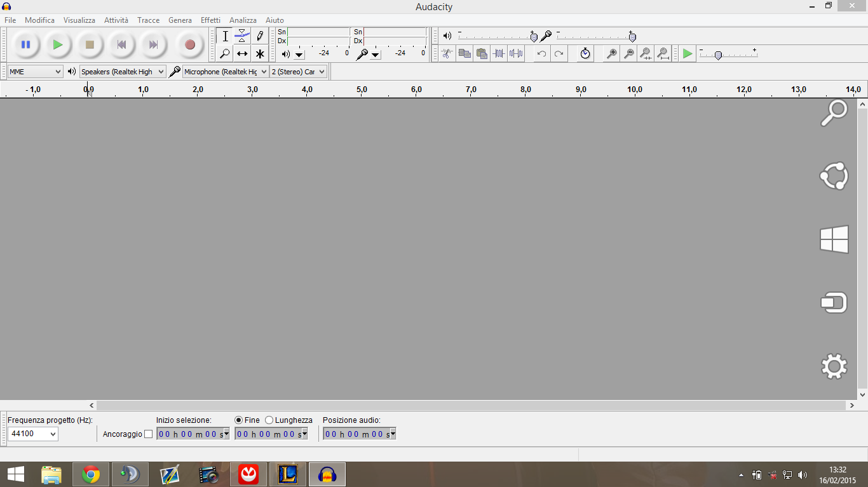Screen dimensions: 868x487
Task: Open File Explorer from the taskbar
Action: point(51,474)
